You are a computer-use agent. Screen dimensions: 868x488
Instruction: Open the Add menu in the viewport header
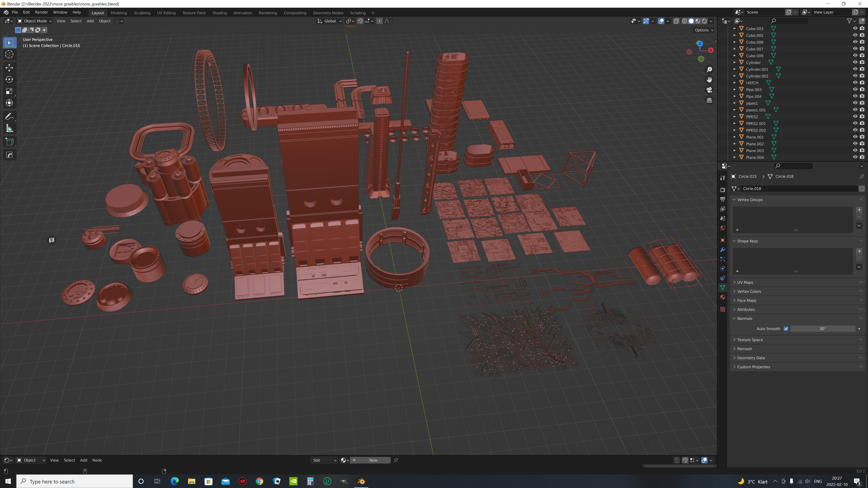tap(90, 21)
